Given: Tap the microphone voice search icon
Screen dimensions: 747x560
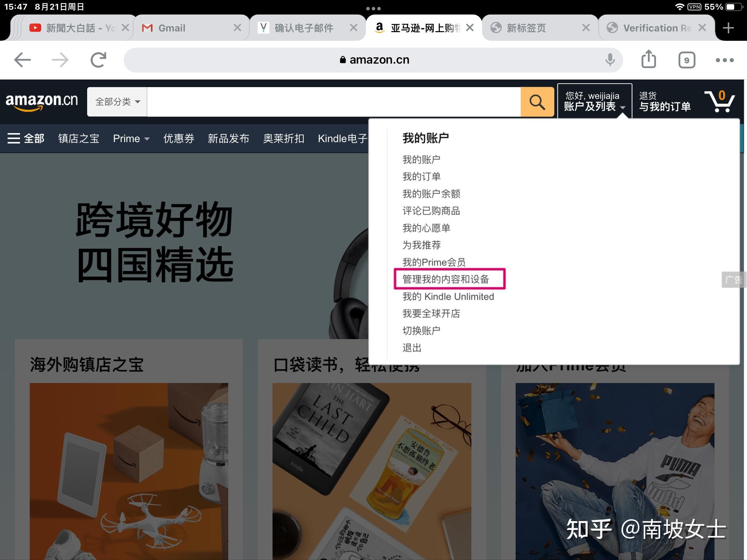Looking at the screenshot, I should [x=610, y=60].
